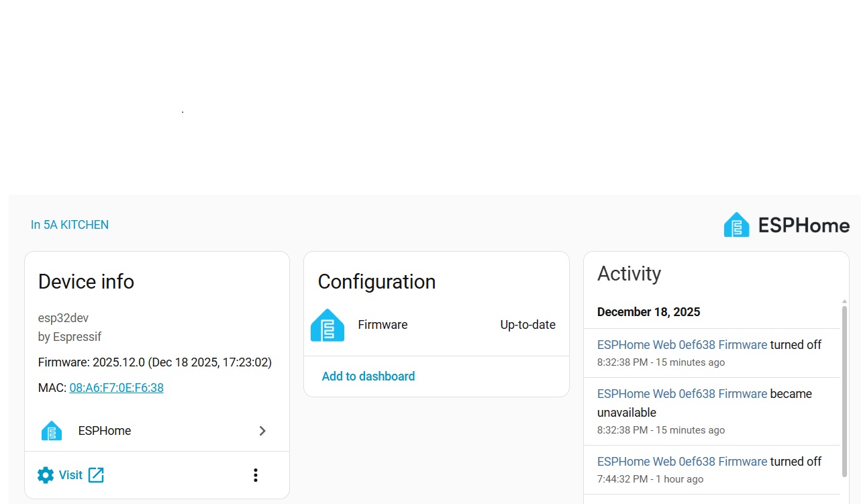Select the ESPHome integration row label

click(x=105, y=431)
